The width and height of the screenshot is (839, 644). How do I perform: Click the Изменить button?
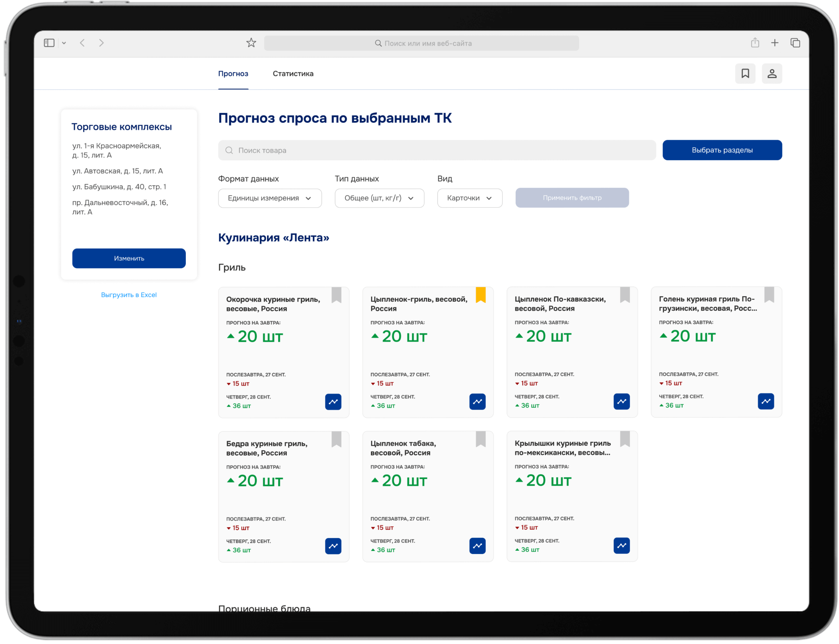pos(129,259)
